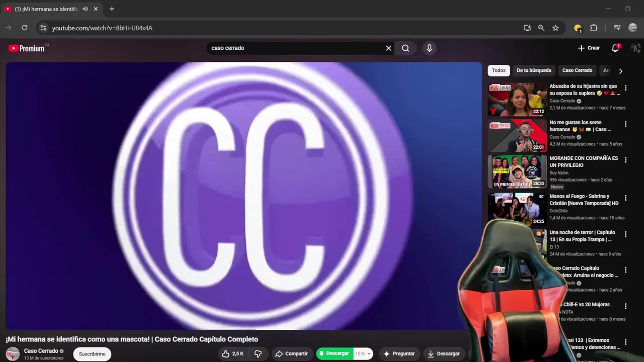The height and width of the screenshot is (362, 644).
Task: Open options for Caso Cerrado Capítulo Arruina el negocio
Action: point(625,270)
